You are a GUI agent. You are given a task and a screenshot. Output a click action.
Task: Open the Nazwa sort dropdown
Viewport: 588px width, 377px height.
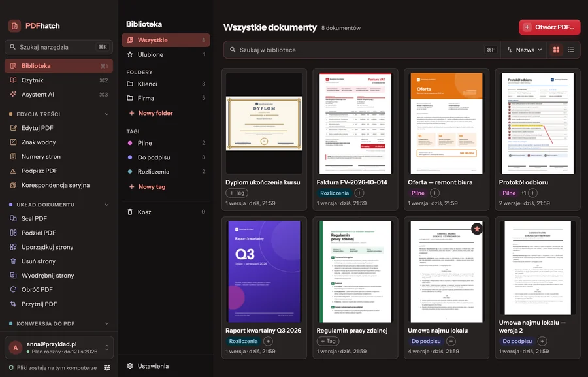(x=524, y=50)
